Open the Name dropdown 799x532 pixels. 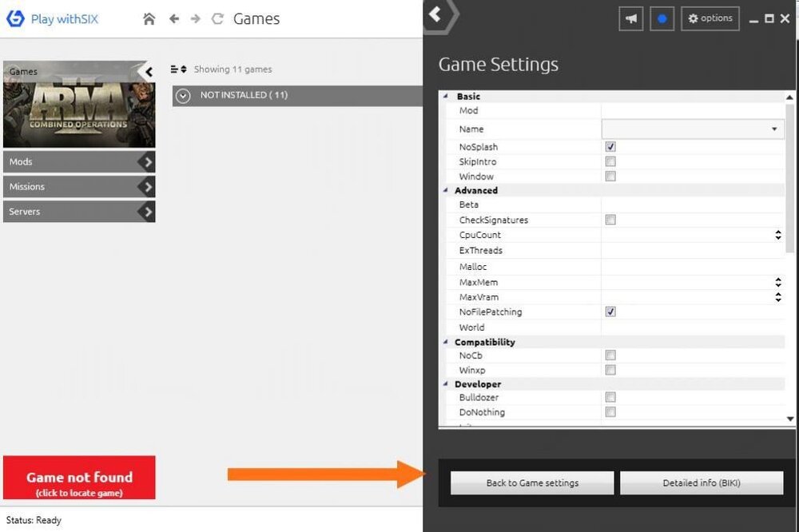[x=693, y=129]
